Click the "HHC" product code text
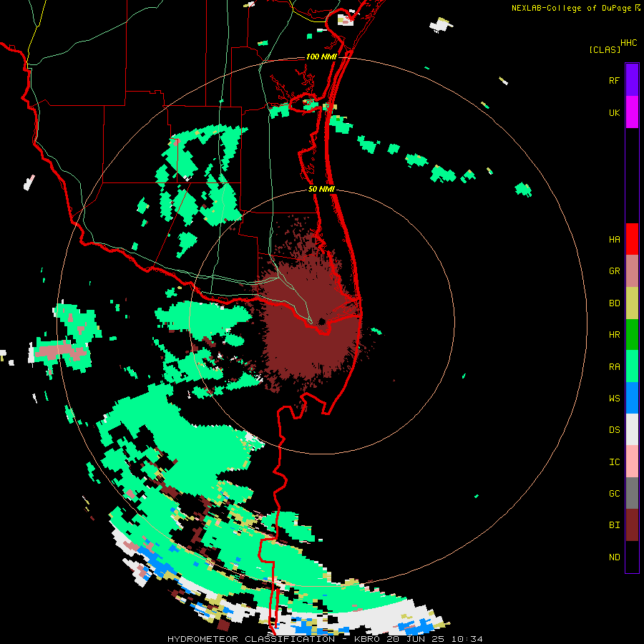 629,43
